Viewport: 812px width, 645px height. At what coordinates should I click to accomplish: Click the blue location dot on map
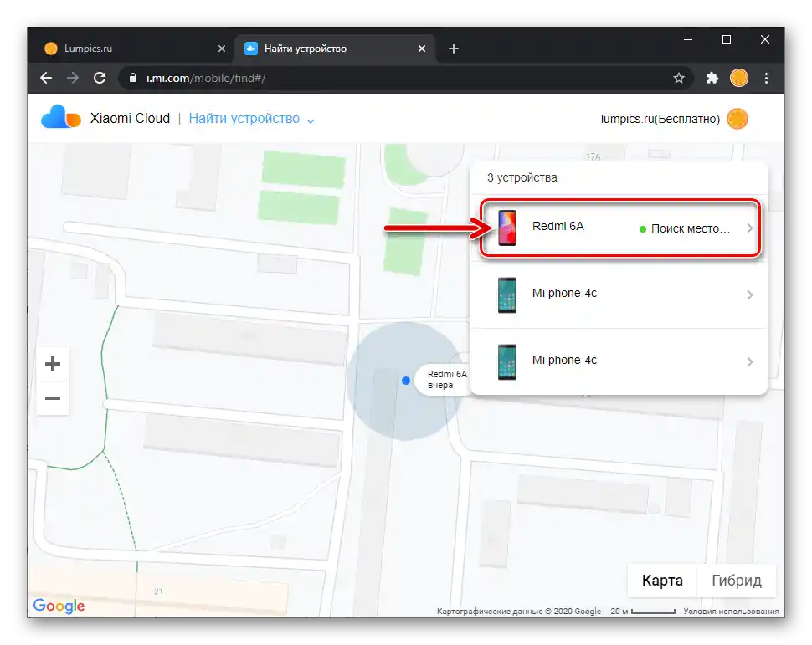click(x=406, y=381)
